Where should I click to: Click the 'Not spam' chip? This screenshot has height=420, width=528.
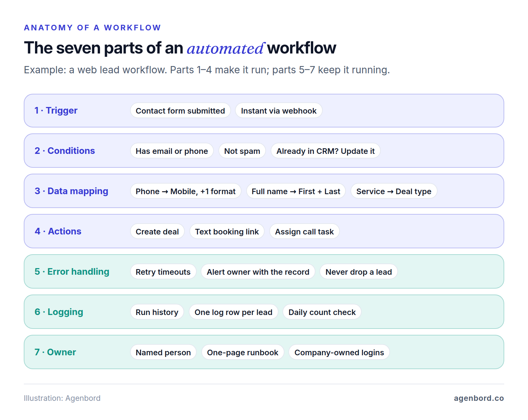coord(242,151)
